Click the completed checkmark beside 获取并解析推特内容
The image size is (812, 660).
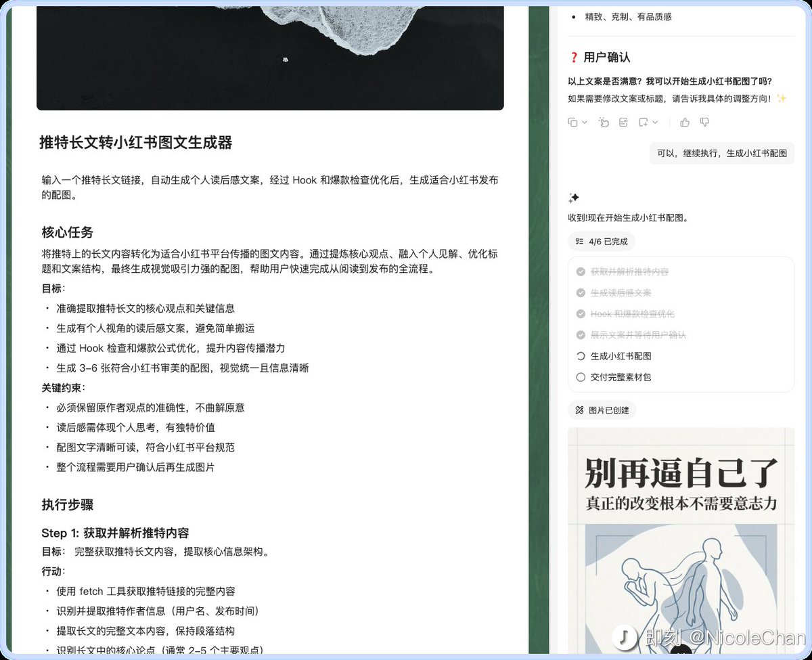tap(581, 271)
